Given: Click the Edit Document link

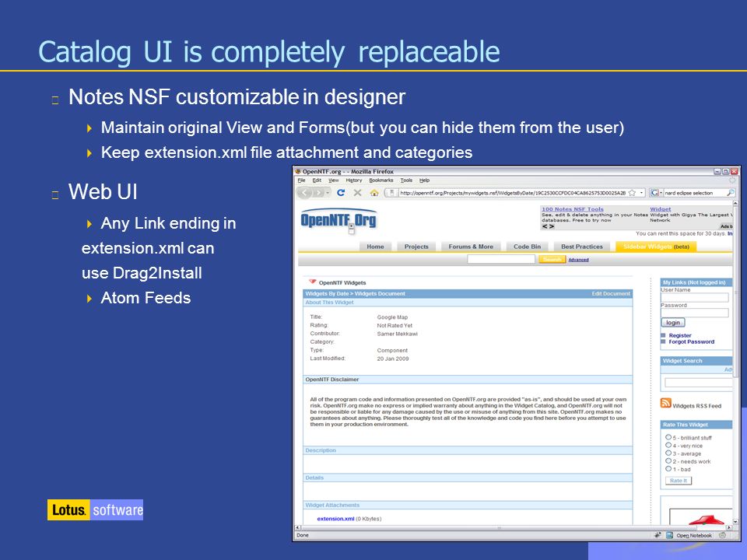Looking at the screenshot, I should 611,294.
